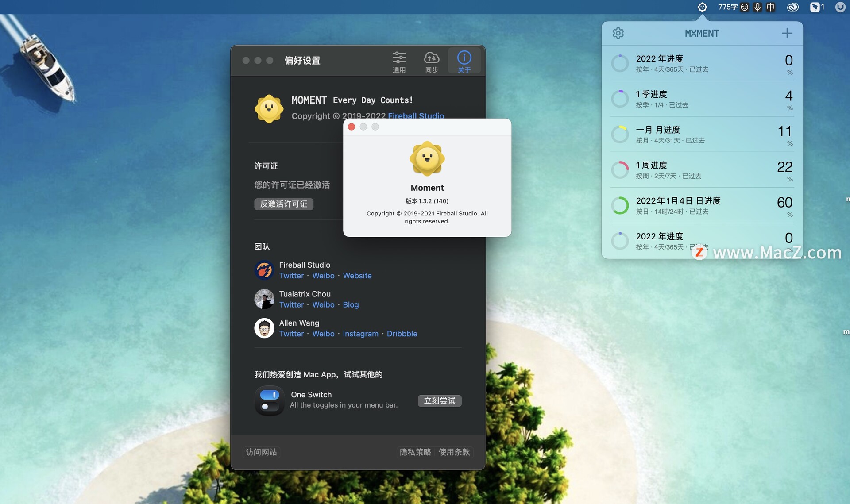Switch to the 同步 sync tab
Image resolution: width=850 pixels, height=504 pixels.
431,61
